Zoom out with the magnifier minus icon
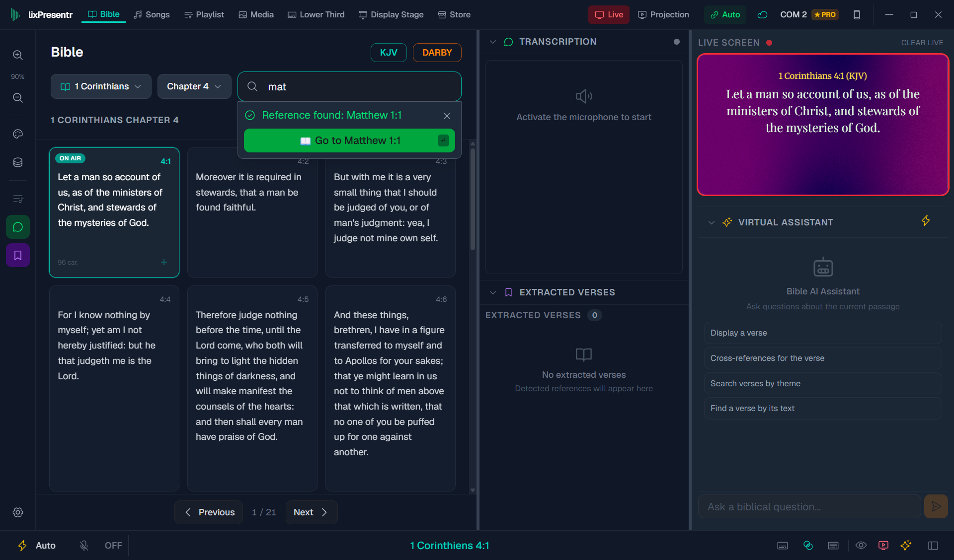This screenshot has height=560, width=954. tap(18, 98)
